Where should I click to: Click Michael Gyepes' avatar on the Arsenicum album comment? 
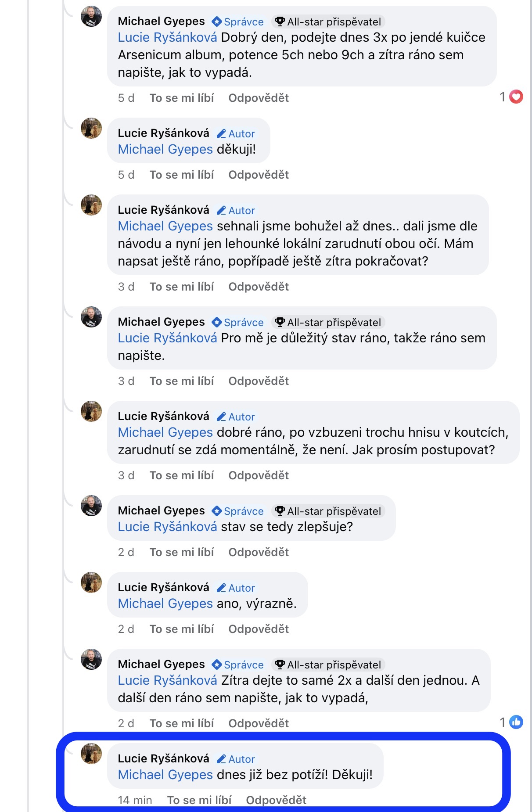(91, 17)
